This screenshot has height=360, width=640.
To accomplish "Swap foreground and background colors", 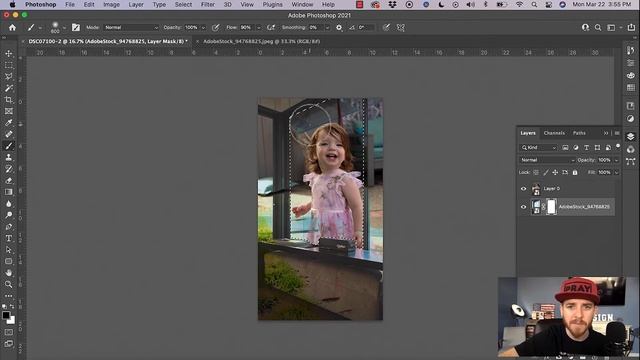I will [x=12, y=306].
